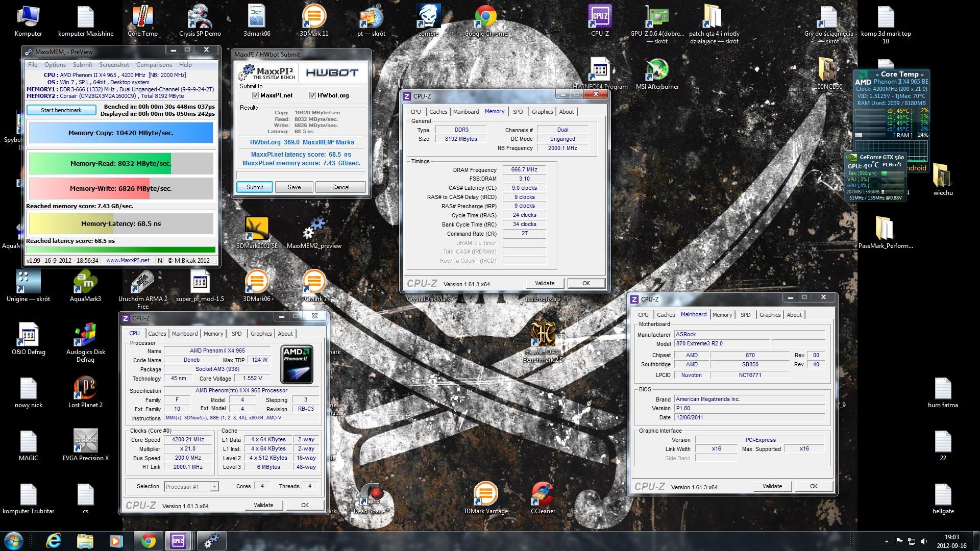Open the Comparisons menu in MaxxMEM
This screenshot has height=551, width=980.
(154, 65)
